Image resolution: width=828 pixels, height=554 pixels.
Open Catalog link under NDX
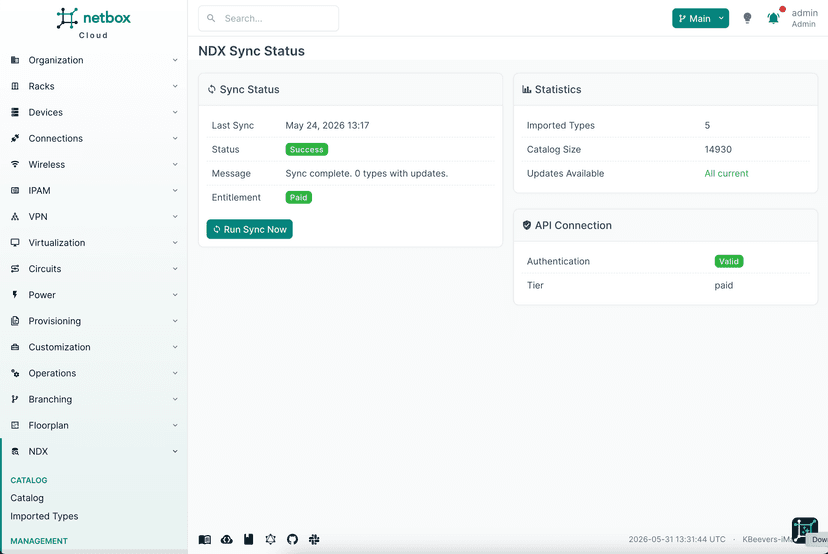pos(27,498)
